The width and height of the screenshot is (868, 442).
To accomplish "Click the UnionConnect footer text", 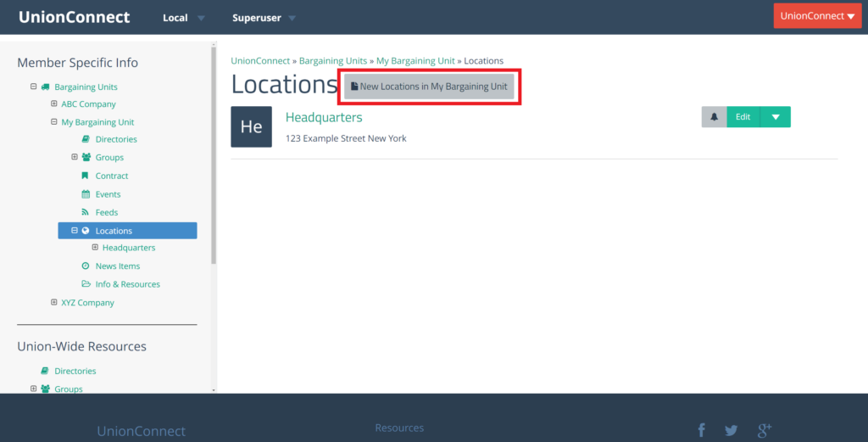I will tap(142, 431).
